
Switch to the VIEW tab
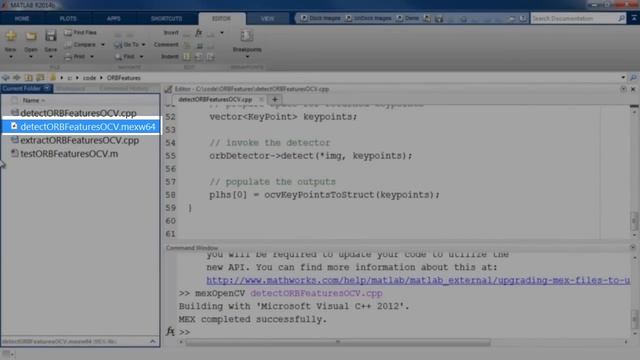pyautogui.click(x=267, y=18)
